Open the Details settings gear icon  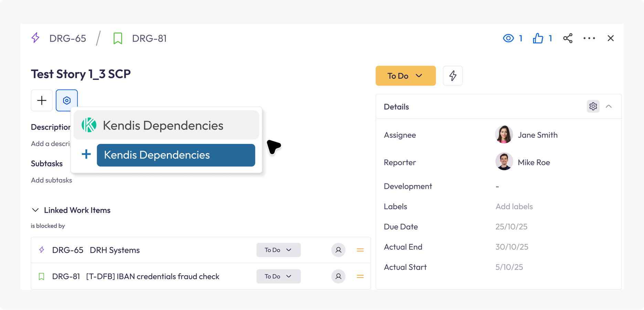coord(593,106)
